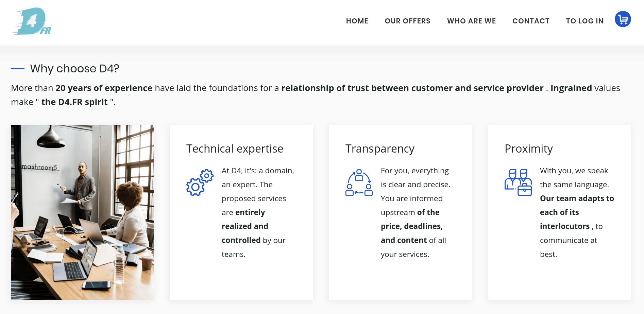Click 'entirely realized and controlled' text
This screenshot has height=314, width=644.
tap(245, 226)
